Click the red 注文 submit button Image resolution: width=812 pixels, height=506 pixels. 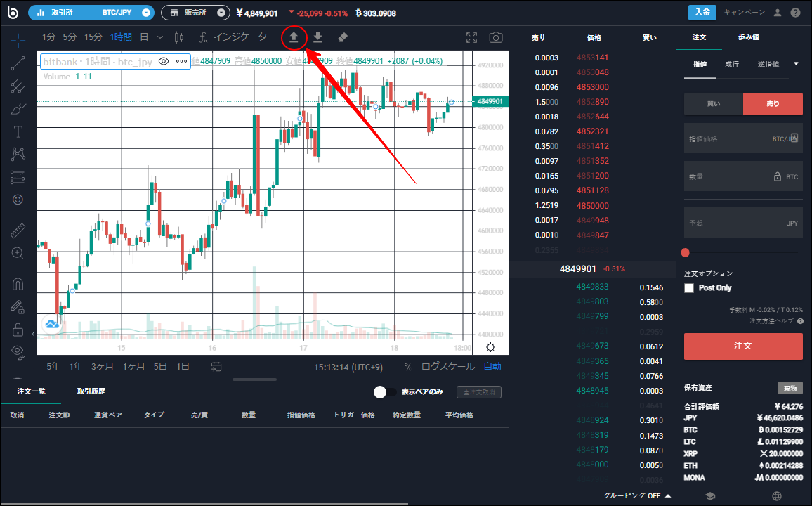742,346
